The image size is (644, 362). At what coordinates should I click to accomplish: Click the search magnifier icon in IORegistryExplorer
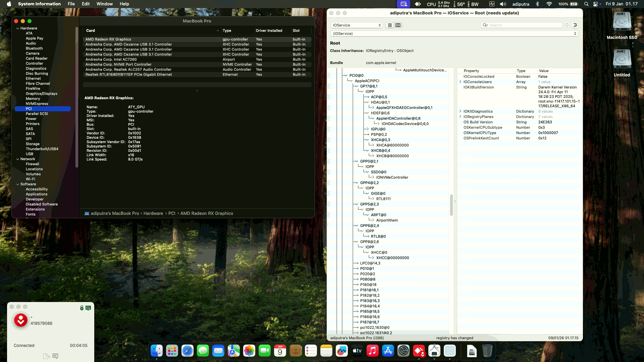(x=485, y=25)
